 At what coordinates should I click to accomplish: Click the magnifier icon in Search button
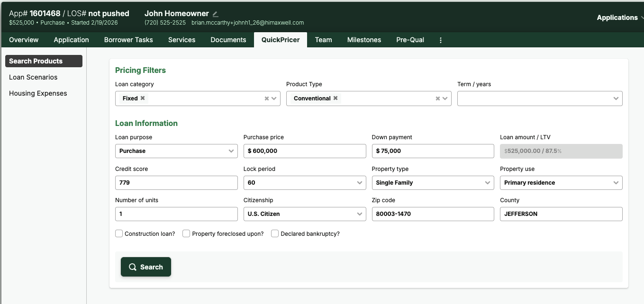(133, 267)
